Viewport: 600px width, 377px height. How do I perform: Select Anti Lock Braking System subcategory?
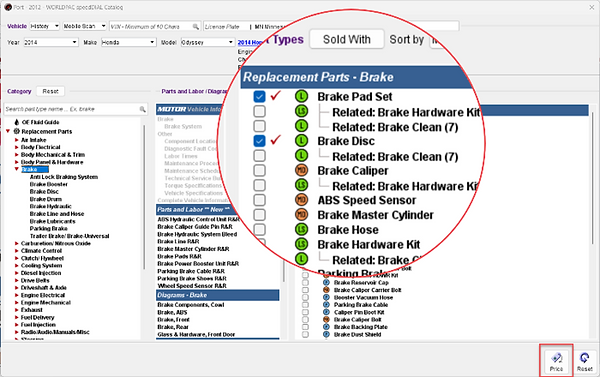(64, 177)
